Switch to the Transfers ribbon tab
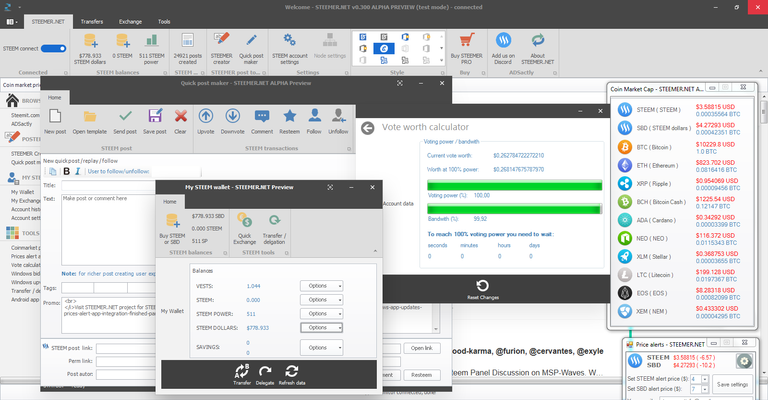 [x=92, y=22]
